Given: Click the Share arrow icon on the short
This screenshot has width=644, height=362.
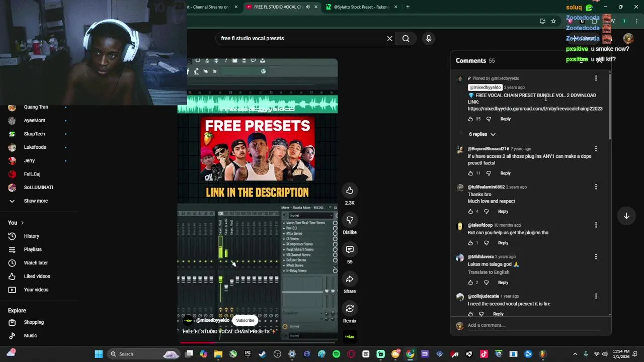Looking at the screenshot, I should (x=350, y=279).
